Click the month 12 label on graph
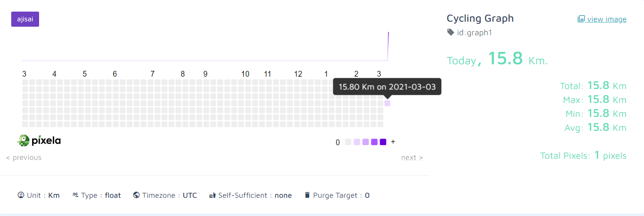This screenshot has width=644, height=216. pos(298,74)
